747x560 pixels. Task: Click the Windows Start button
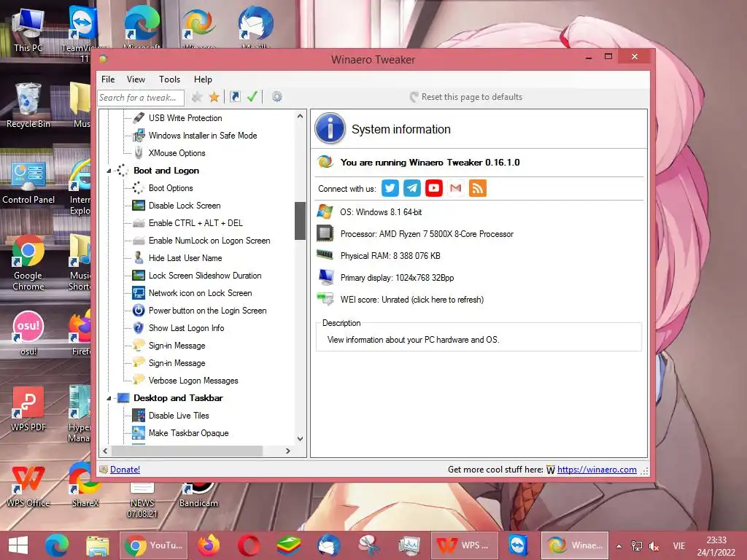click(18, 545)
